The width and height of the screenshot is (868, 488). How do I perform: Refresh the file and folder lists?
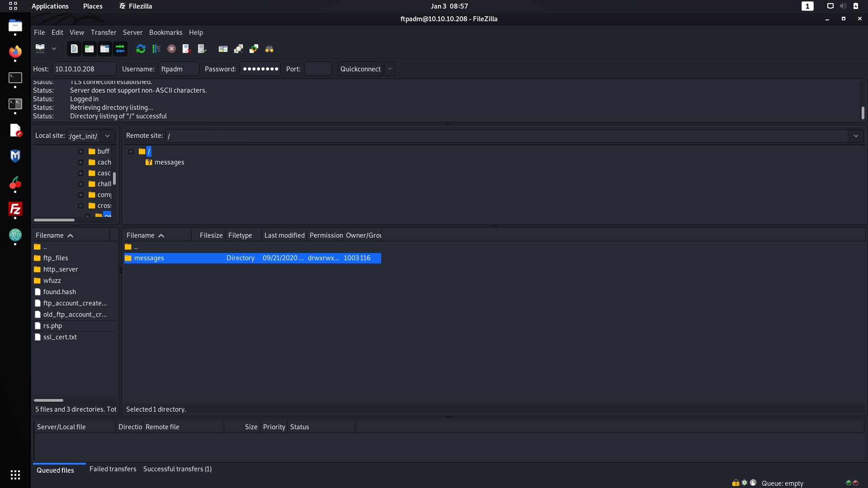(x=141, y=49)
